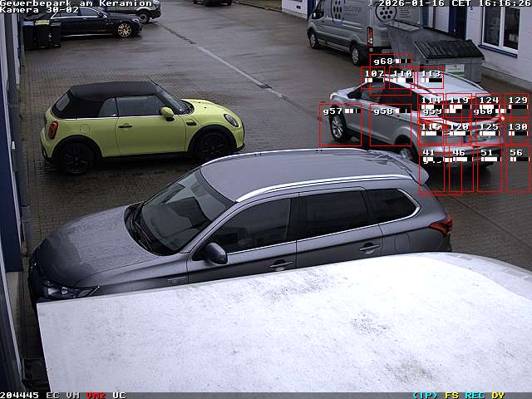The image size is (532, 399).
Task: Click the UC status indicator
Action: [x=119, y=395]
